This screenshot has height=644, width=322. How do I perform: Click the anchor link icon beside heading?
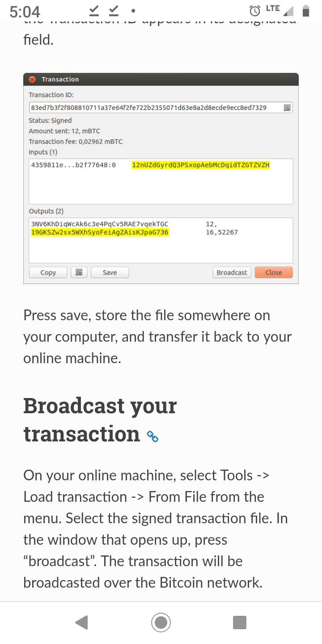(x=153, y=436)
